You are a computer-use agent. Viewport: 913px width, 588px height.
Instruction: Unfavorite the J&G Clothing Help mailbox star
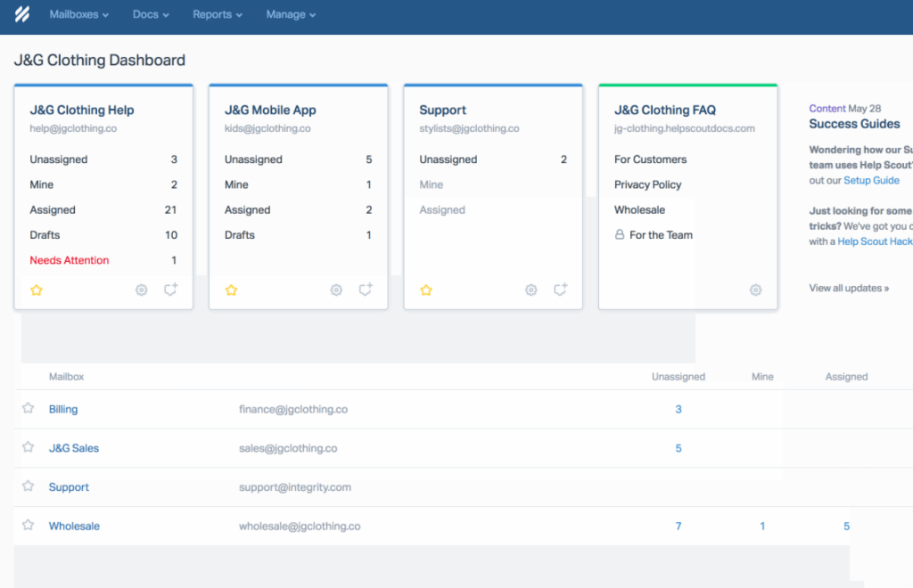[37, 290]
